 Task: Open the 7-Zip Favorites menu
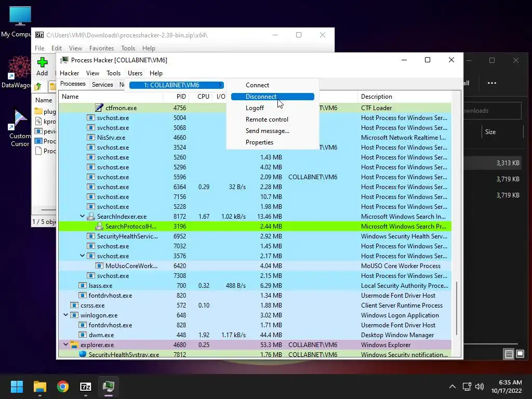pyautogui.click(x=101, y=48)
